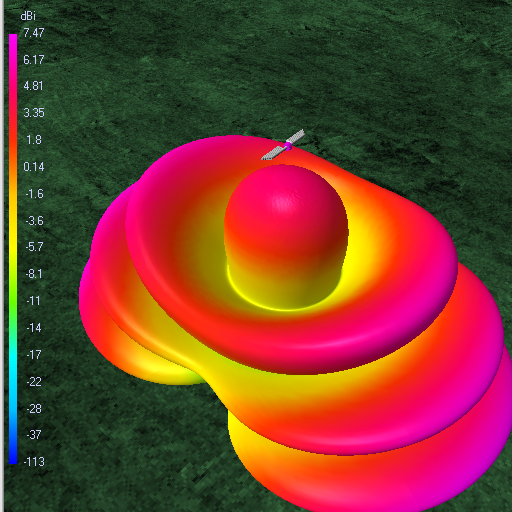Select the -14 scale label

[34, 328]
